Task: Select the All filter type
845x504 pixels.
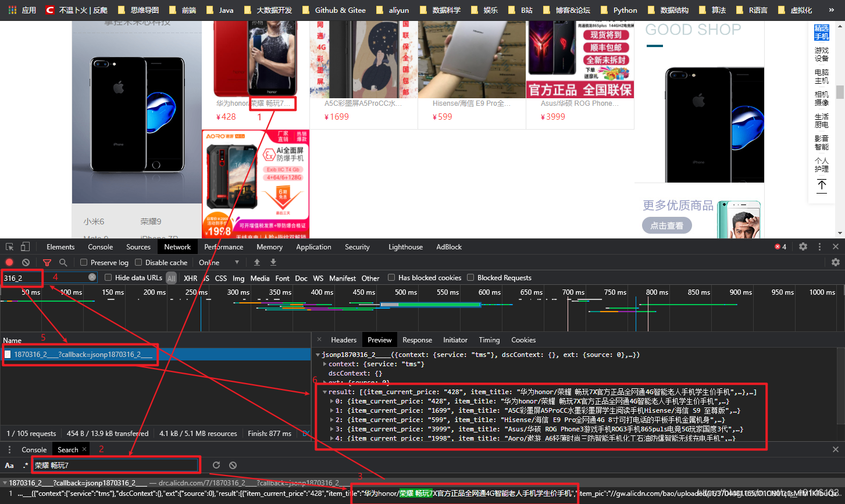Action: pyautogui.click(x=172, y=278)
